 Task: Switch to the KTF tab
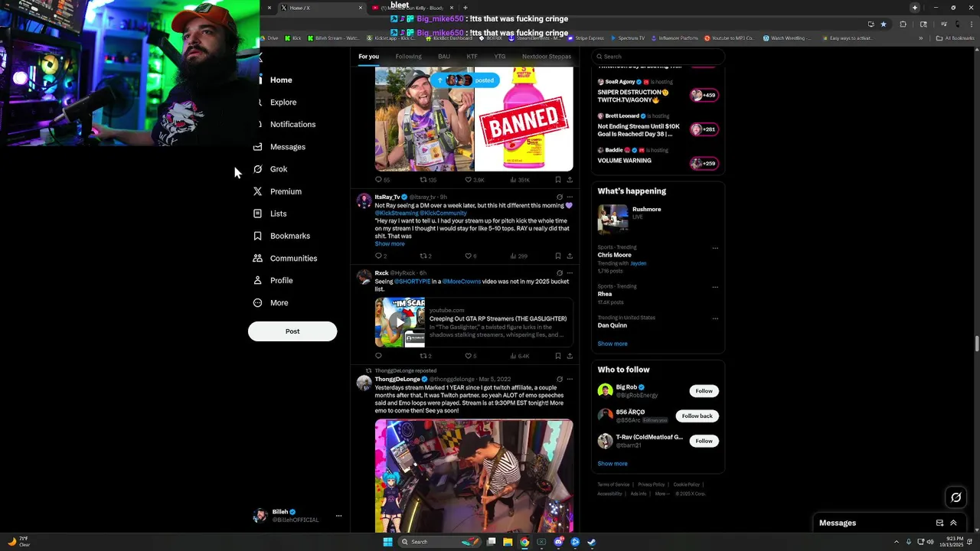[472, 56]
